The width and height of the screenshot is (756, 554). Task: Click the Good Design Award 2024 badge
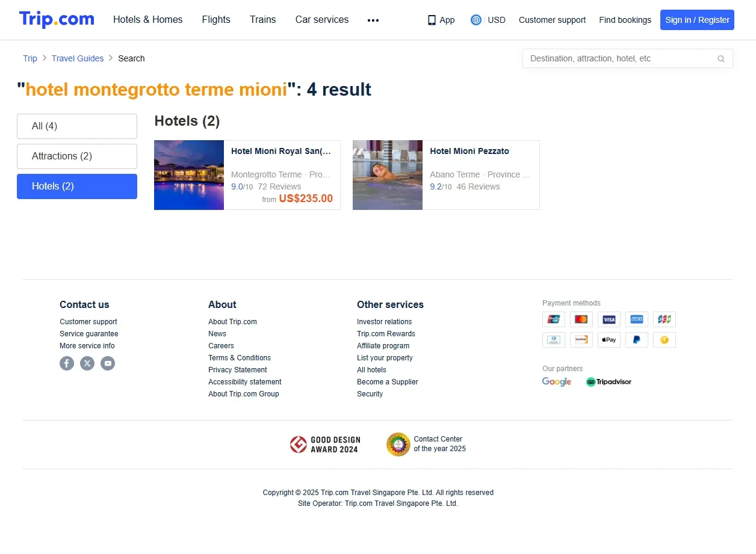[324, 445]
